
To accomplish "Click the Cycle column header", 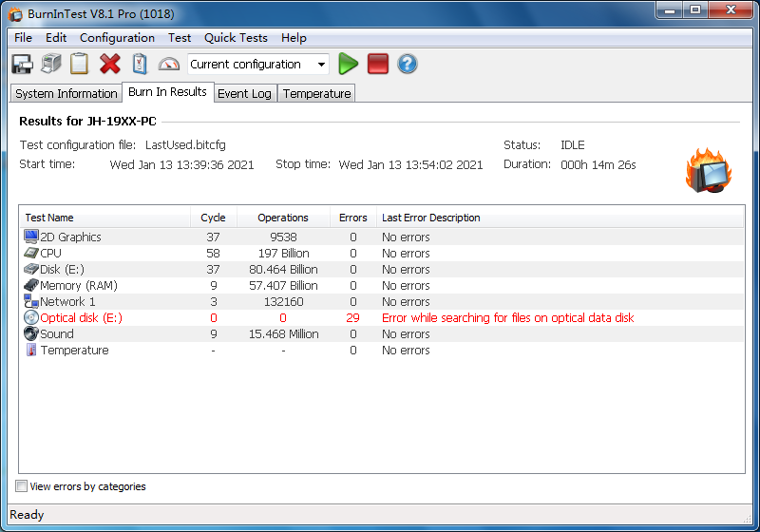I will tap(213, 218).
